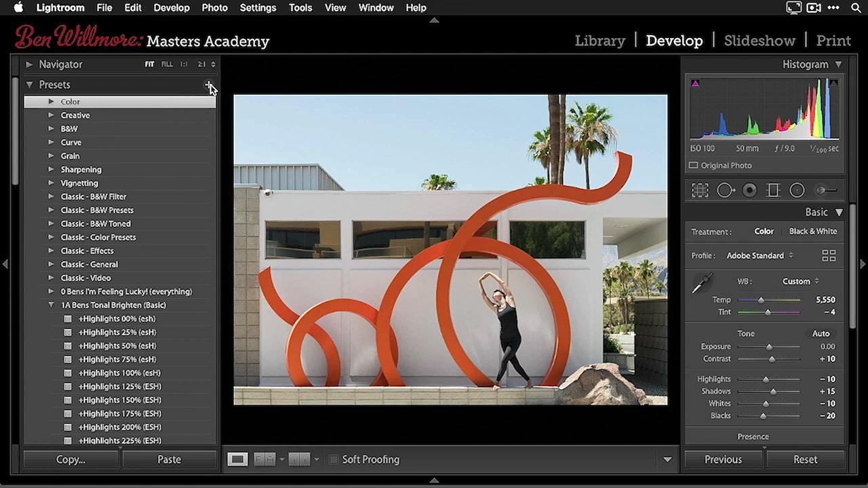Open the Develop menu
Image resolution: width=868 pixels, height=488 pixels.
coord(172,7)
